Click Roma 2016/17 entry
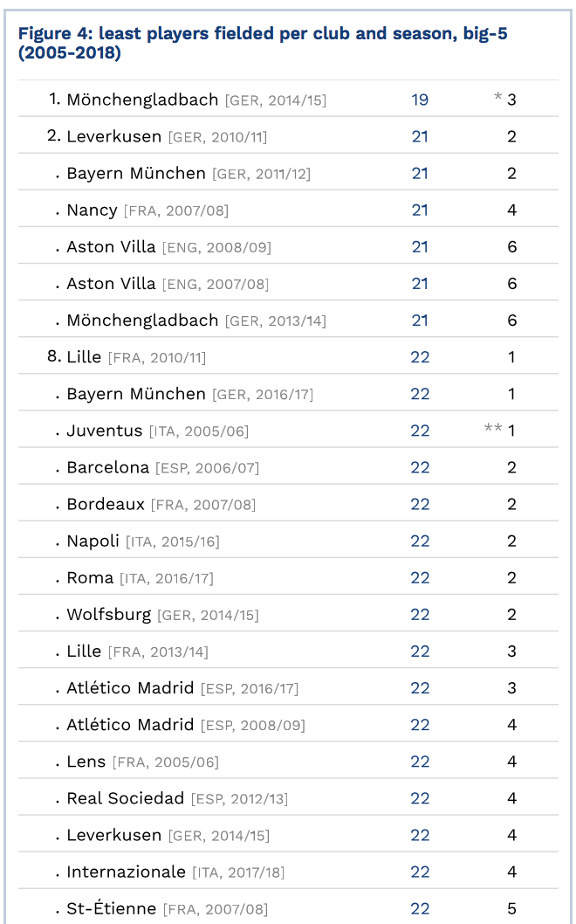This screenshot has width=576, height=924. tap(288, 577)
